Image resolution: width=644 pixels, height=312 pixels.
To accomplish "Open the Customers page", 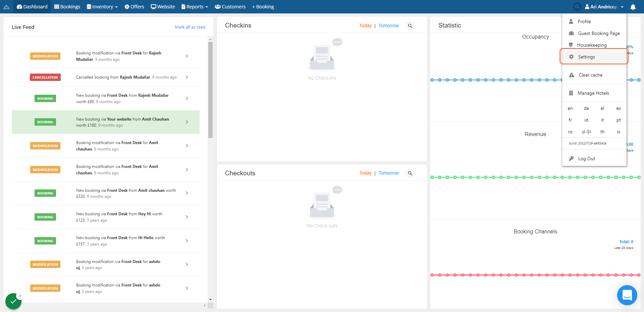I will pos(230,7).
